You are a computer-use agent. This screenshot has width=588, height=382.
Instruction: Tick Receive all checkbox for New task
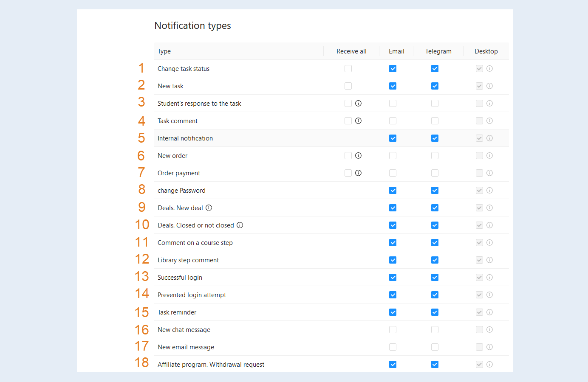point(348,86)
